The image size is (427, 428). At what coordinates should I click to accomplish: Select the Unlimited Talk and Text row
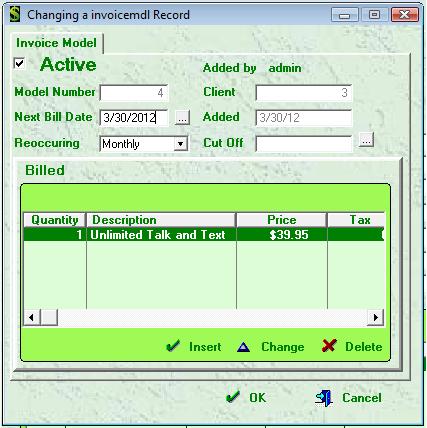click(204, 234)
